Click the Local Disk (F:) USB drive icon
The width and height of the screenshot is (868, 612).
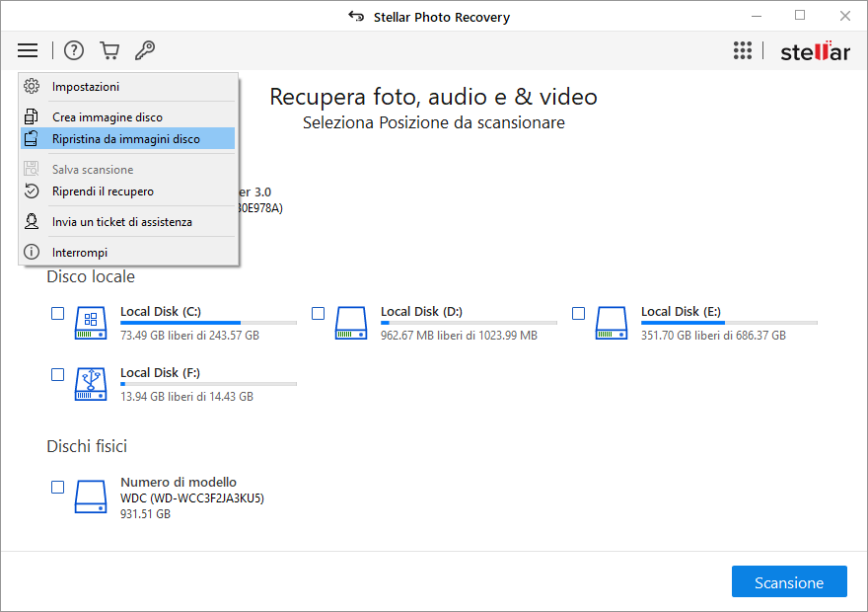pyautogui.click(x=91, y=383)
